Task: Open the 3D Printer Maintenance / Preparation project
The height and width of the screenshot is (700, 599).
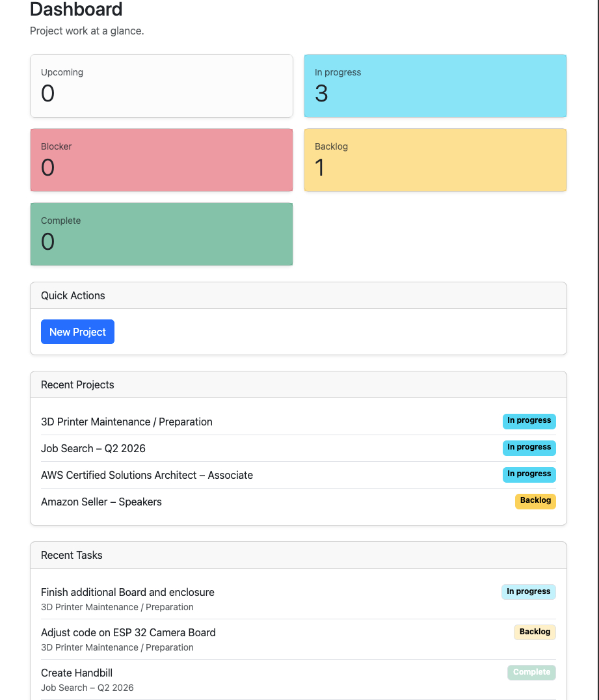Action: tap(127, 422)
